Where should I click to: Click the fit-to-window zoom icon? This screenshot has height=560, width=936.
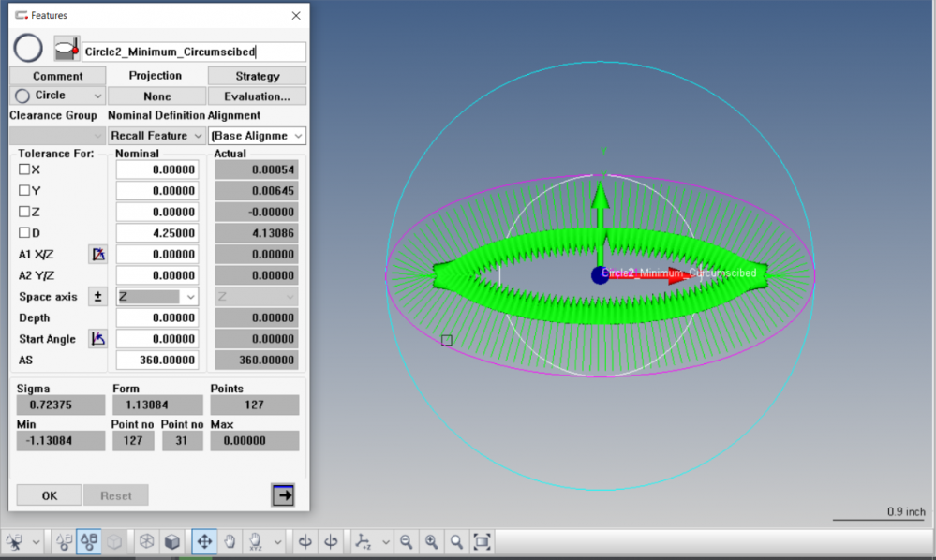[482, 541]
